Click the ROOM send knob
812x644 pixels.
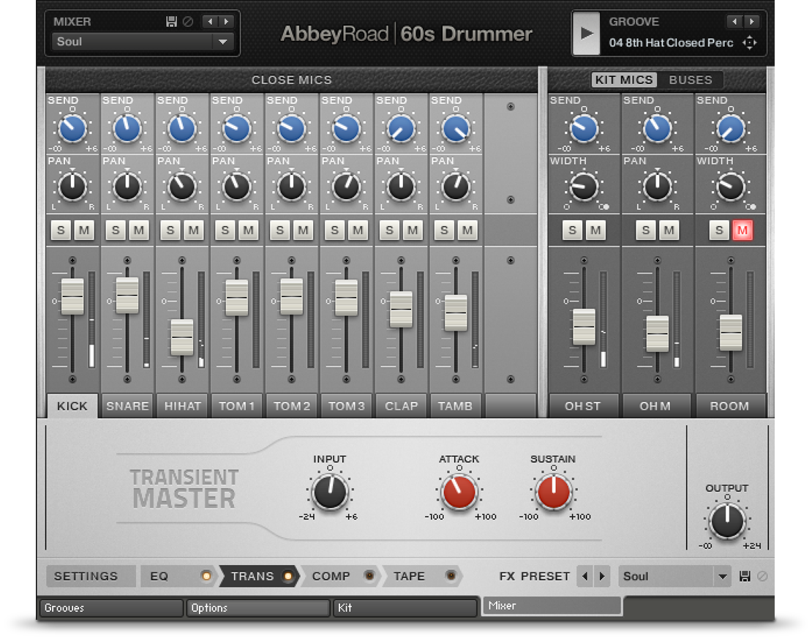pyautogui.click(x=731, y=129)
